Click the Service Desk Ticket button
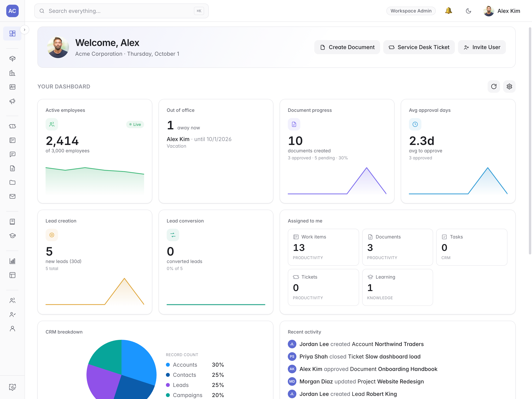Viewport: 532px width, 399px height. point(419,47)
